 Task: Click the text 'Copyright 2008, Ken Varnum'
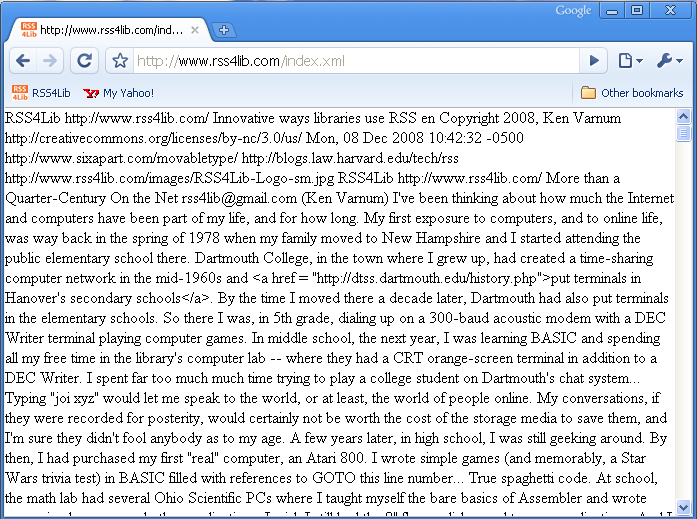530,118
